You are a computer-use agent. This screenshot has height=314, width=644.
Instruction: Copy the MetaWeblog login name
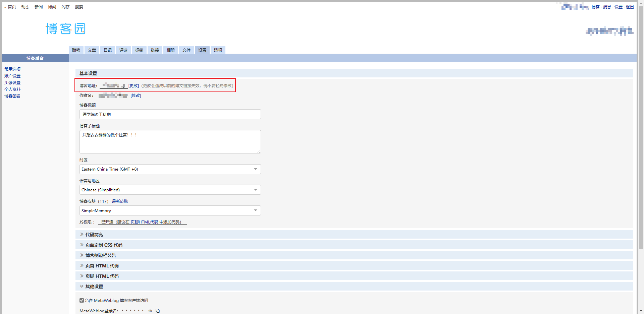158,311
